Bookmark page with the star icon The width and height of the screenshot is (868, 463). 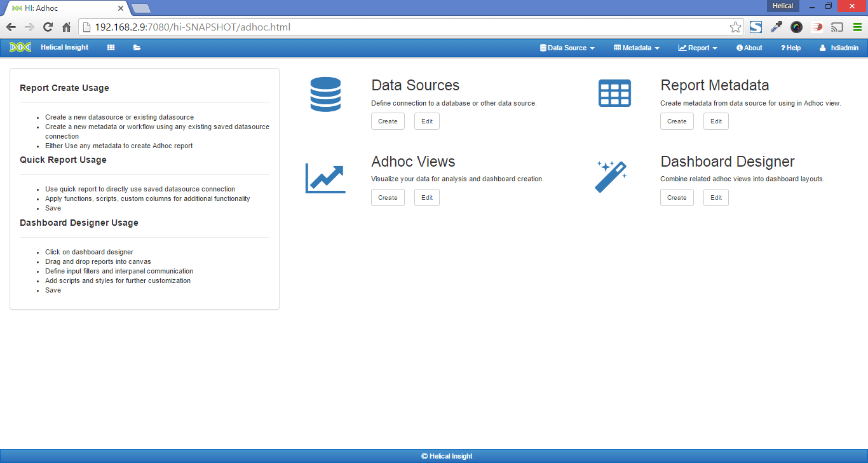click(x=735, y=27)
